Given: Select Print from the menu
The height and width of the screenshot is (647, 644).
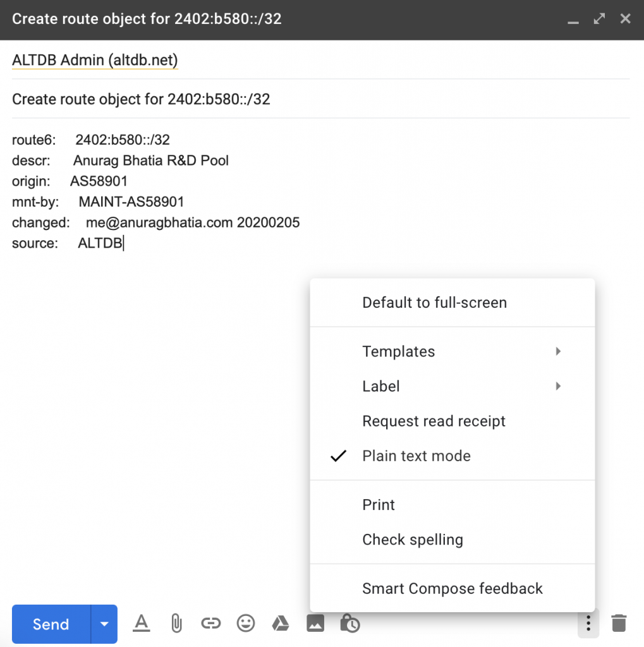Looking at the screenshot, I should pyautogui.click(x=453, y=505).
